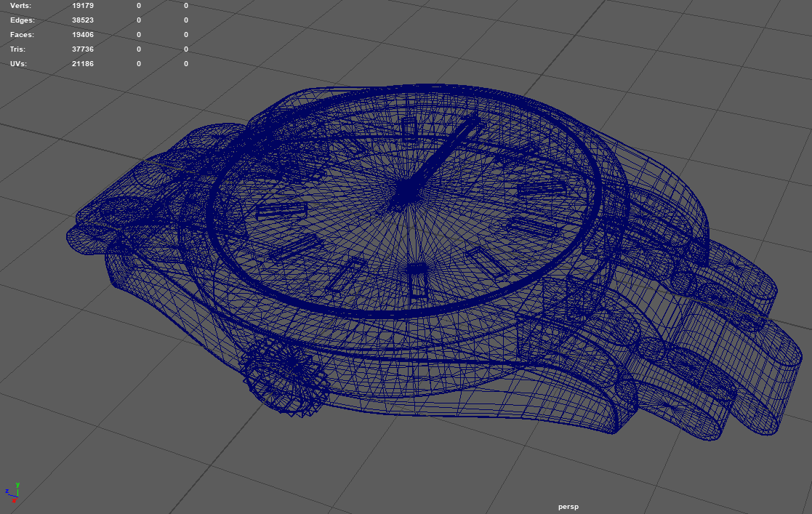Screen dimensions: 812x514
Task: Select the 12 o'clock hour marker mesh
Action: coord(409,129)
